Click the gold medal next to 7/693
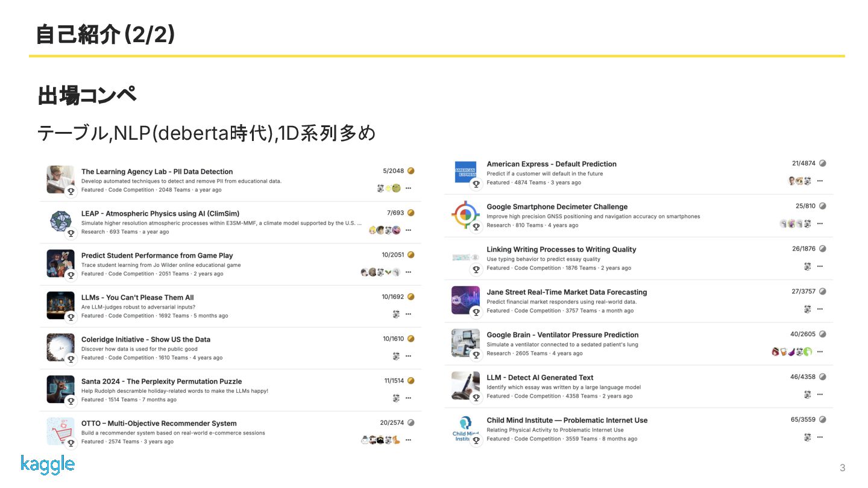Image resolution: width=868 pixels, height=488 pixels. (x=411, y=213)
